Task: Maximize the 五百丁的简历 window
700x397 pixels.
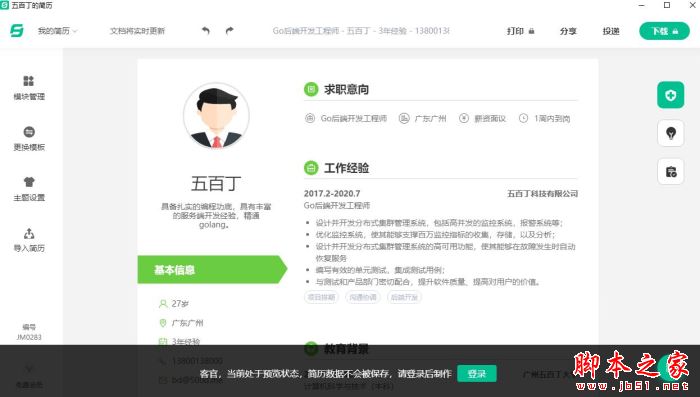Action: click(667, 5)
